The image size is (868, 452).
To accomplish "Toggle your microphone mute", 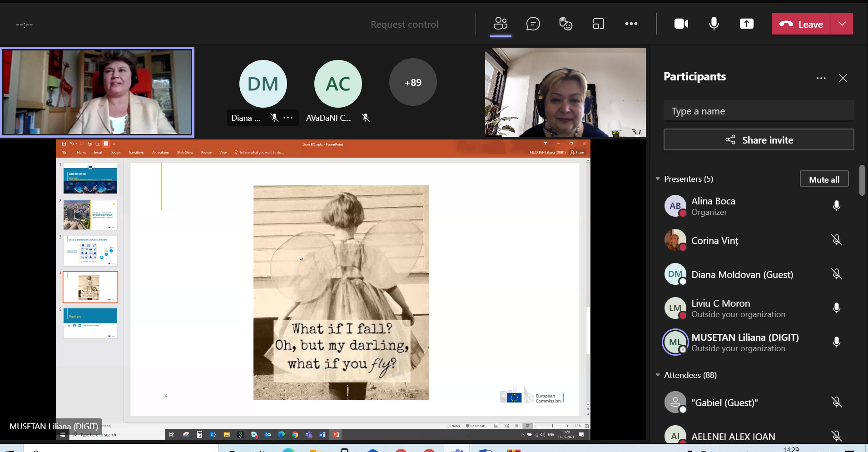I will tap(714, 24).
